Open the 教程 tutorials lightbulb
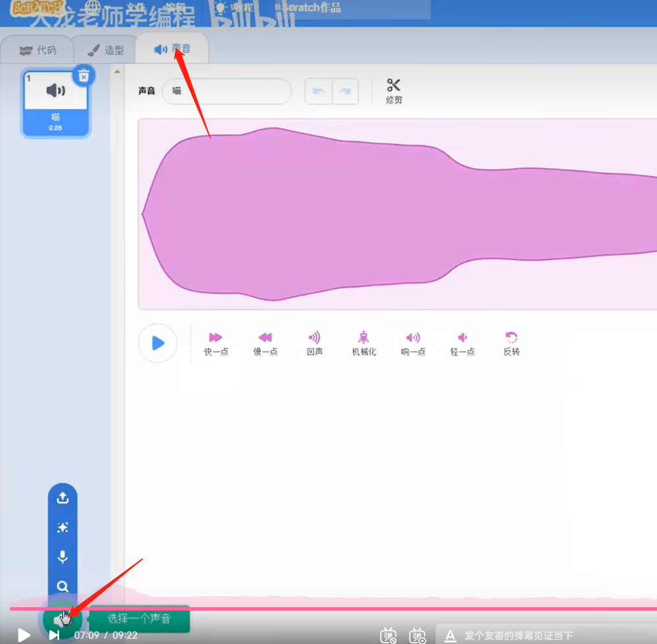Viewport: 657px width, 644px height. pos(234,7)
